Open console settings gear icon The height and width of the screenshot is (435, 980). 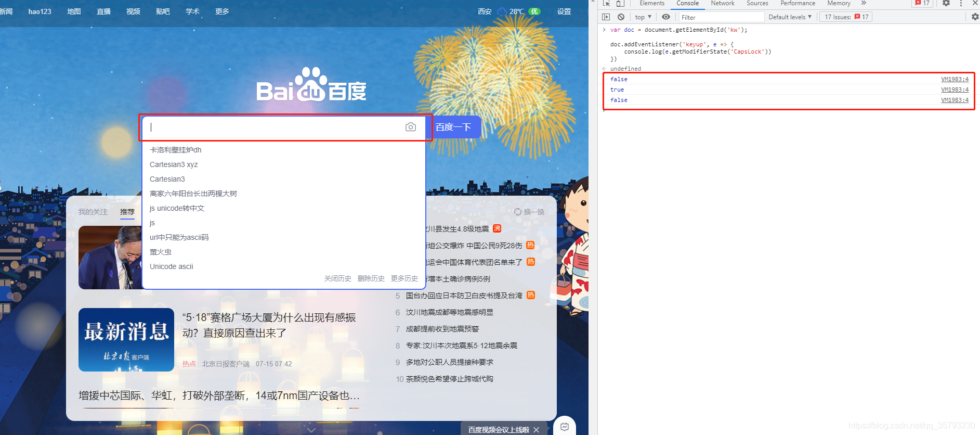tap(975, 17)
